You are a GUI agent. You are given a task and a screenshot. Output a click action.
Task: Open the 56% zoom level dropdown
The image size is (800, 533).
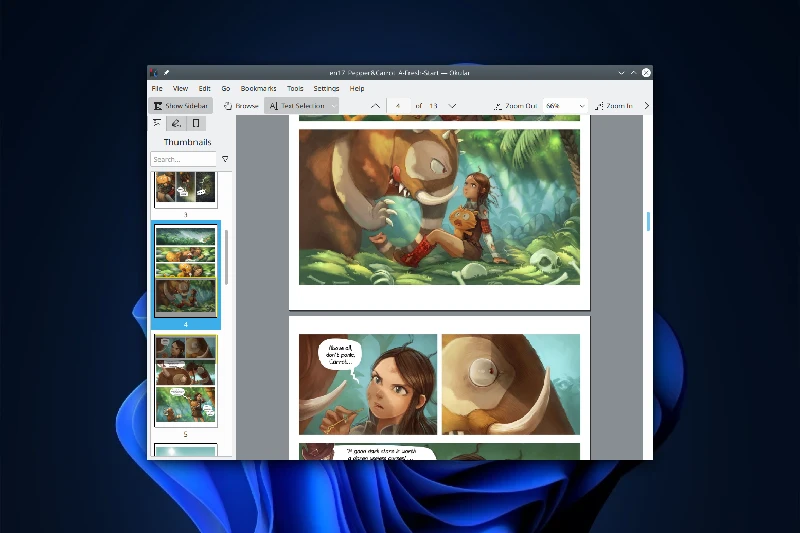click(x=566, y=105)
